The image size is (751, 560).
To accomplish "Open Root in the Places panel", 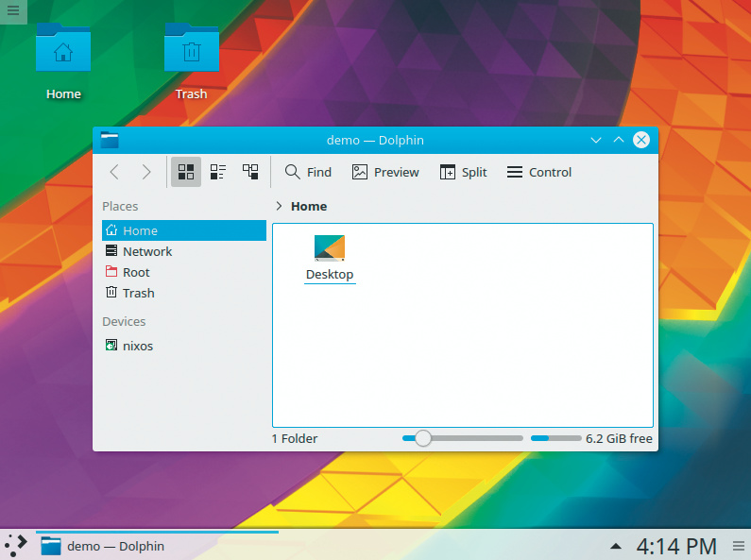I will pos(136,272).
